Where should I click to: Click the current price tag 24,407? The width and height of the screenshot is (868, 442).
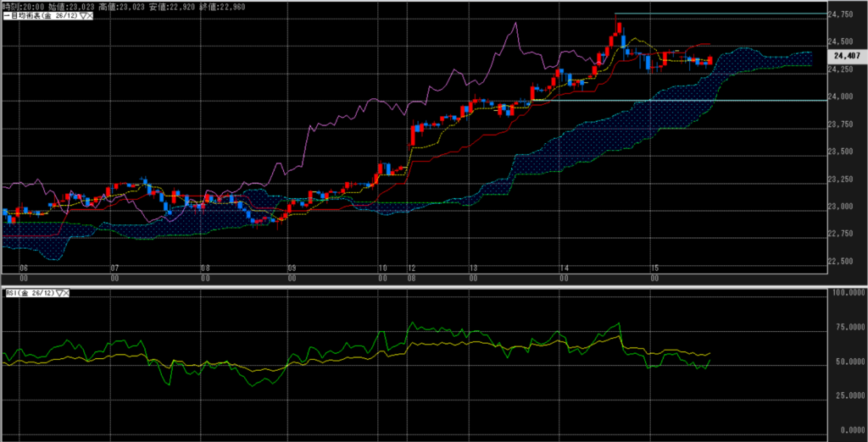843,56
